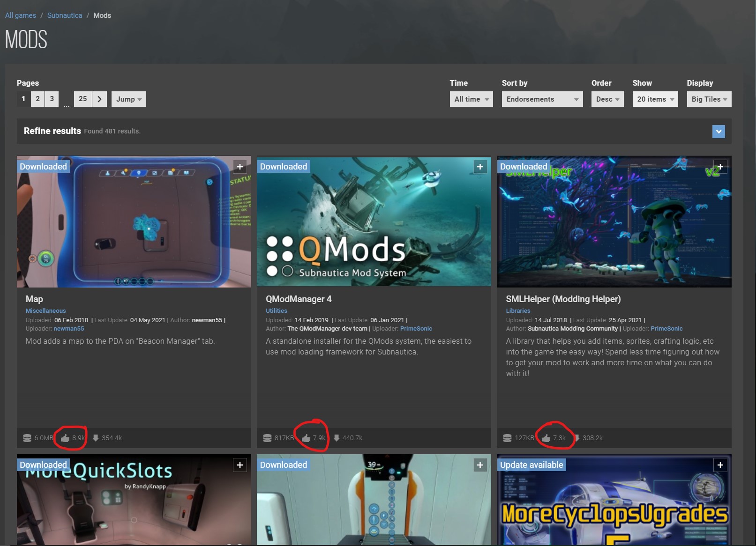Open the Show 20 items dropdown
Viewport: 756px width, 546px height.
(655, 99)
